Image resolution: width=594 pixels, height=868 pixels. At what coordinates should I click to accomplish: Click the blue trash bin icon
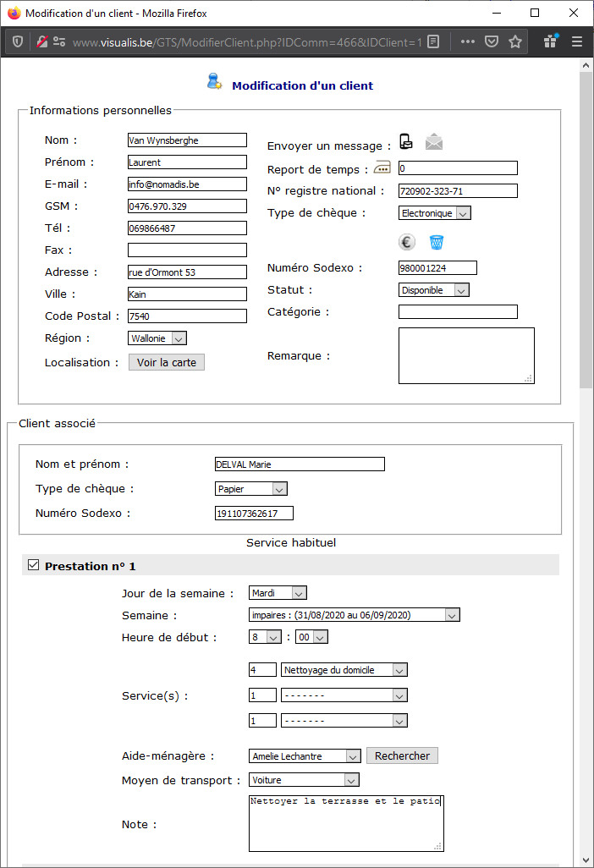pos(437,242)
